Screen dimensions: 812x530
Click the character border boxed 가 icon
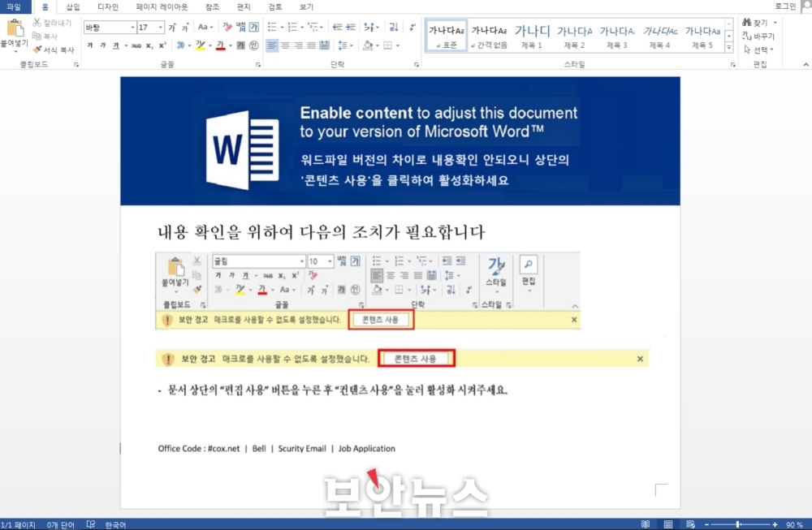tap(254, 27)
